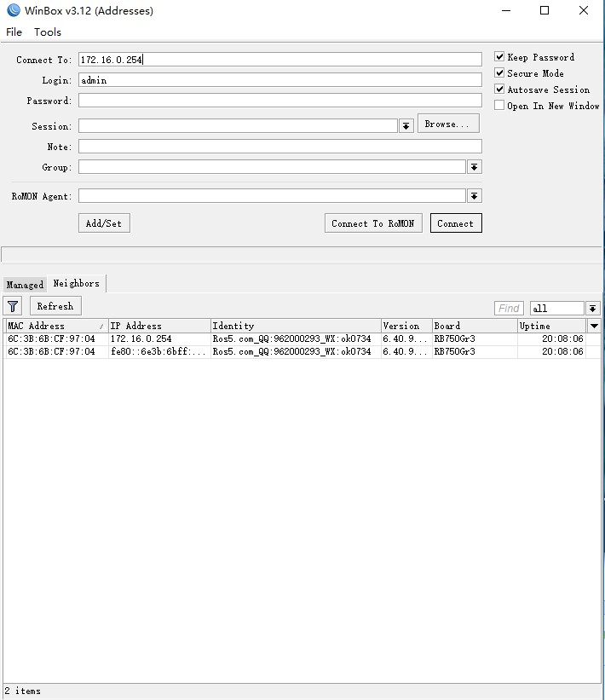Open the column chooser arrow beside Uptime
Viewport: 605px width, 700px height.
pos(594,326)
